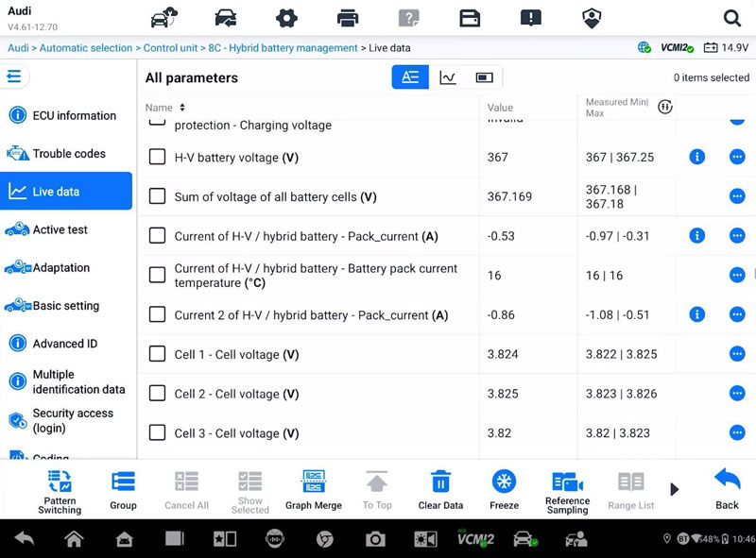Open Pattern Switching in bottom toolbar
This screenshot has width=756, height=558.
[x=60, y=483]
